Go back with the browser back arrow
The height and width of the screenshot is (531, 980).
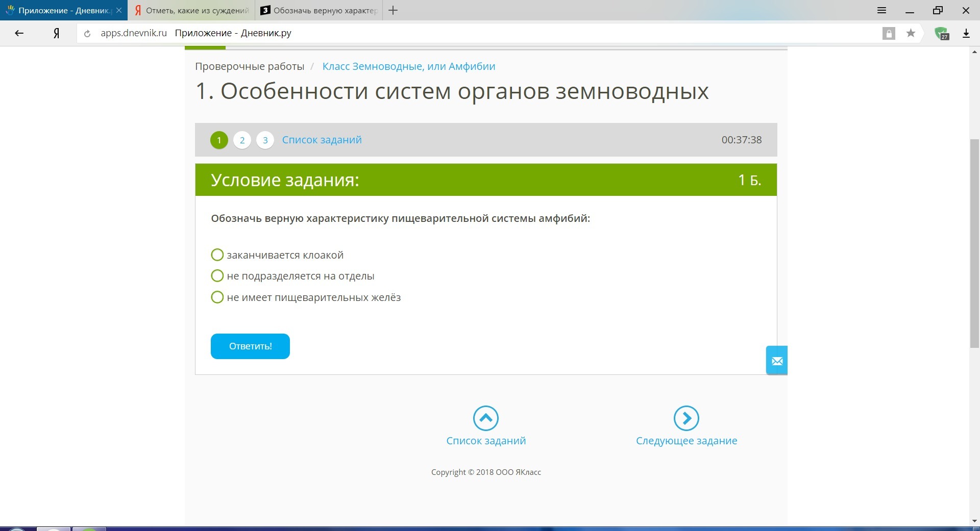click(x=19, y=33)
